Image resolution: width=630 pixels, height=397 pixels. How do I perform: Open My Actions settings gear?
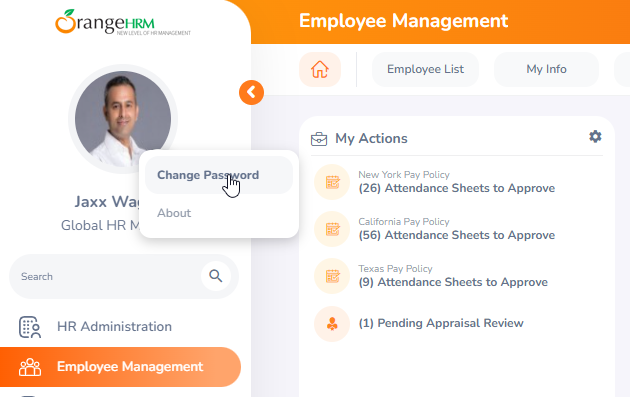pos(595,137)
